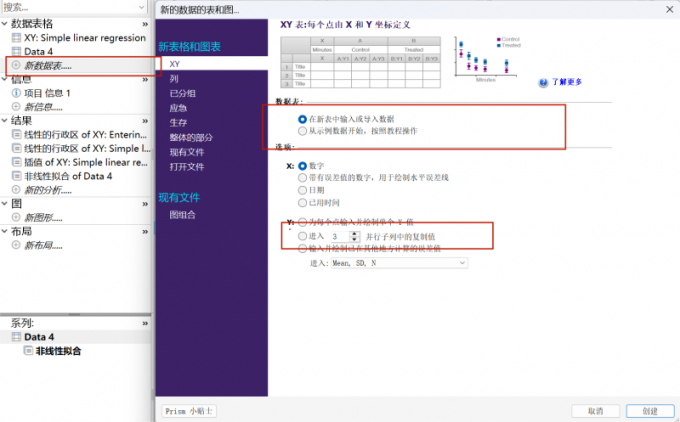680x422 pixels.
Task: Open XY: Simple linear regression table
Action: tap(85, 38)
